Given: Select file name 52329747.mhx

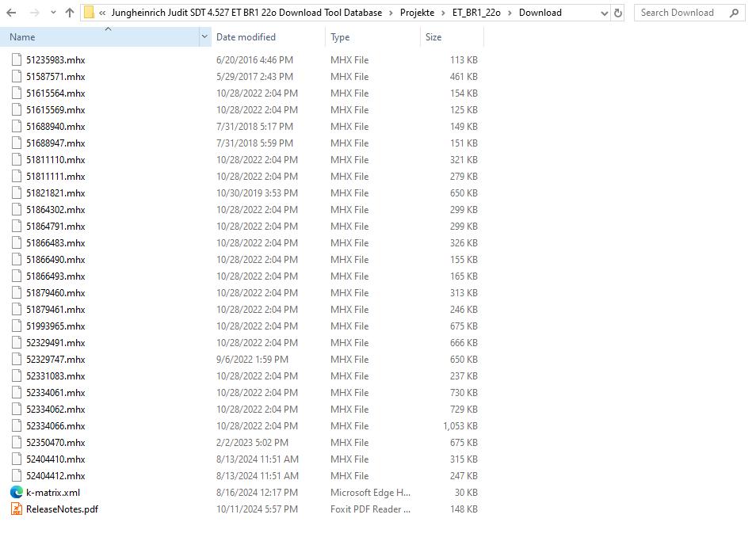Looking at the screenshot, I should (x=55, y=360).
